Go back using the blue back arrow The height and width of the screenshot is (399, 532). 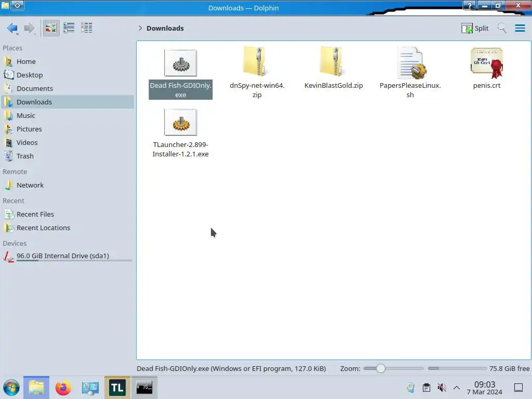[x=12, y=28]
